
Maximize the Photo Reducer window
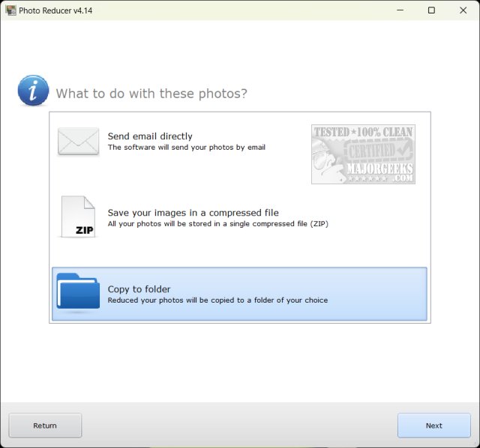pyautogui.click(x=431, y=10)
